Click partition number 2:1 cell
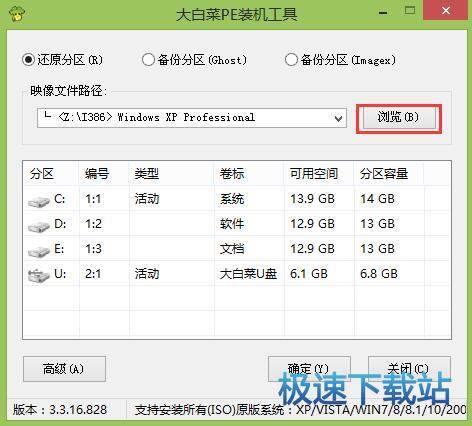The height and width of the screenshot is (426, 472). (93, 274)
